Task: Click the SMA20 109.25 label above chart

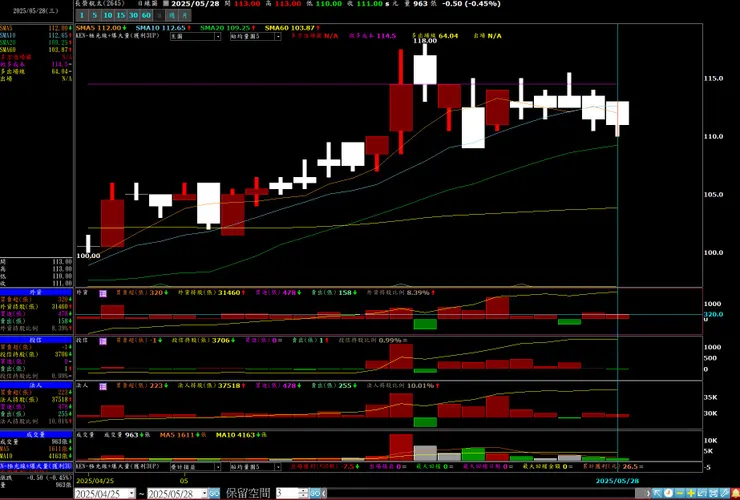Action: (x=225, y=28)
